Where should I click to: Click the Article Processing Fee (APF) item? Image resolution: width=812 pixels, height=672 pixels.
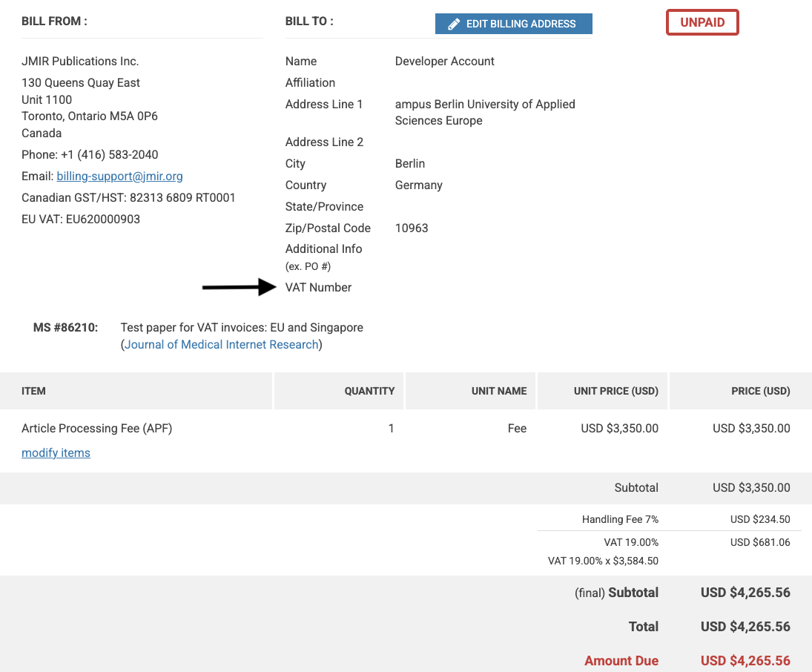(x=96, y=429)
